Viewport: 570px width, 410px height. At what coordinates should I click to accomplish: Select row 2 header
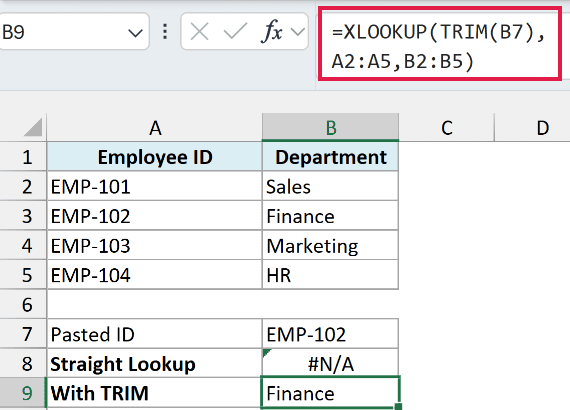click(x=23, y=187)
